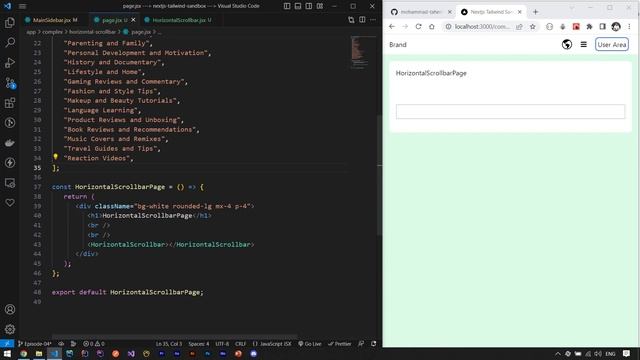Open File Explorer from the taskbar

point(39,354)
